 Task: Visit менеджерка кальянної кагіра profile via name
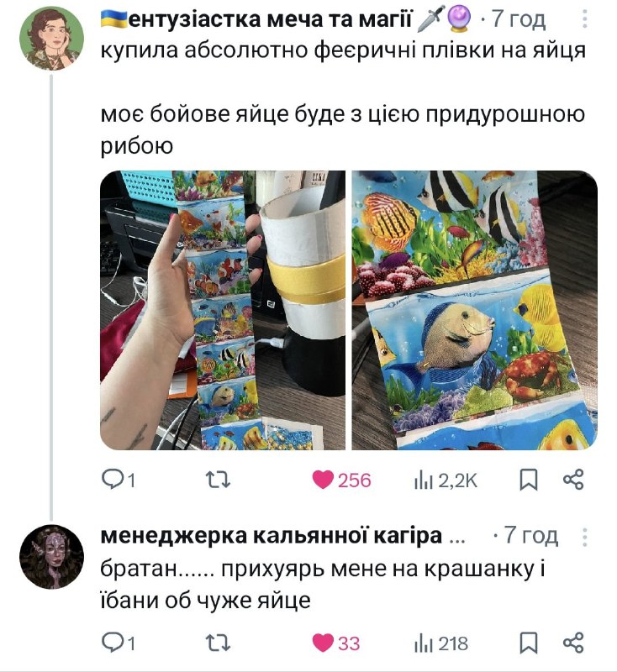point(271,536)
